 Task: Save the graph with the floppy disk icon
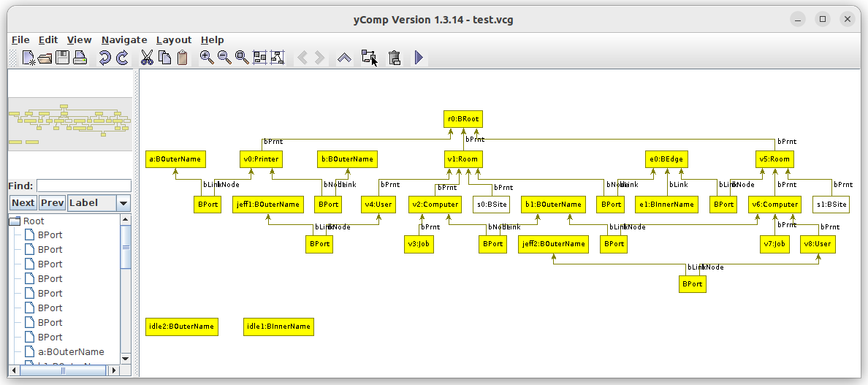pyautogui.click(x=63, y=58)
